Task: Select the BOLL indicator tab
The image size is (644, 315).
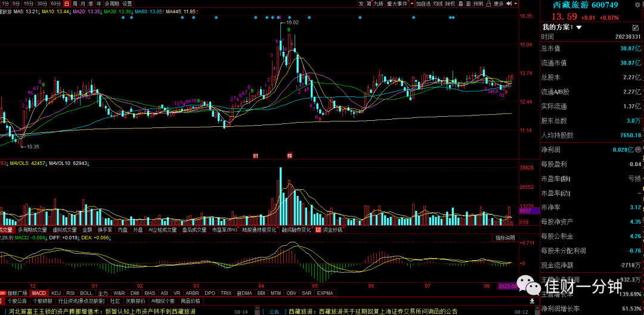Action: point(86,293)
